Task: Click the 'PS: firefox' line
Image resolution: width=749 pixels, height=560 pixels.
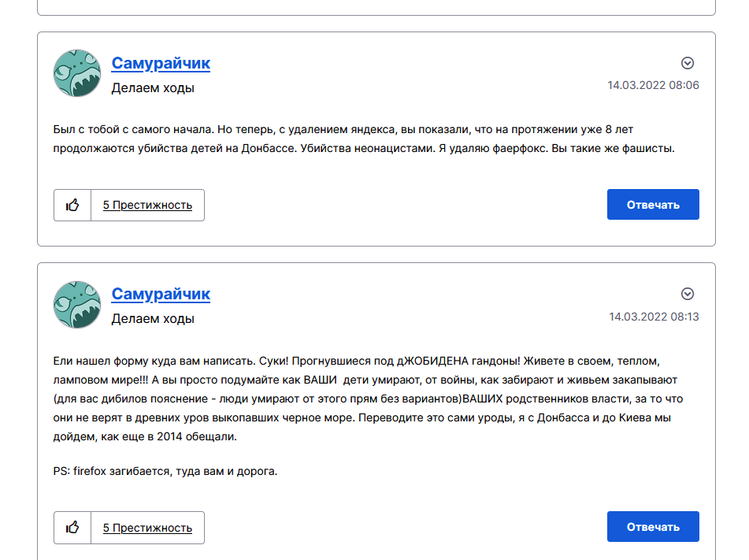Action: pos(165,471)
